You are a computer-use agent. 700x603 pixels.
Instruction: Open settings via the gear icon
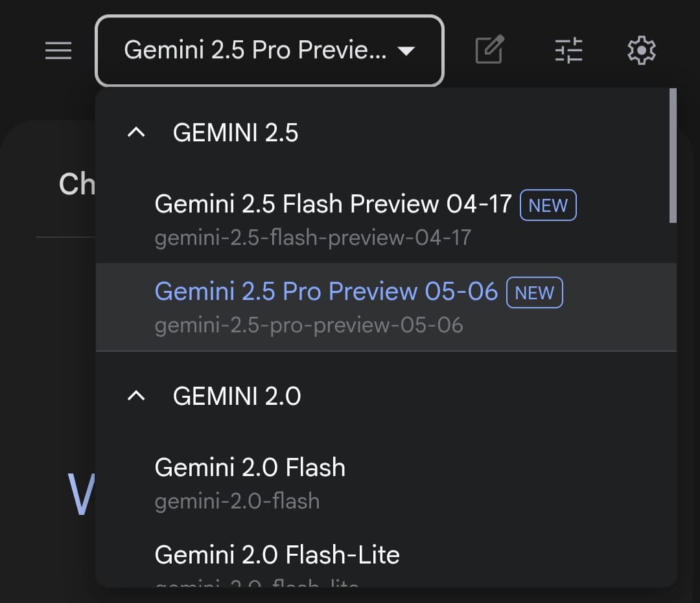(642, 51)
